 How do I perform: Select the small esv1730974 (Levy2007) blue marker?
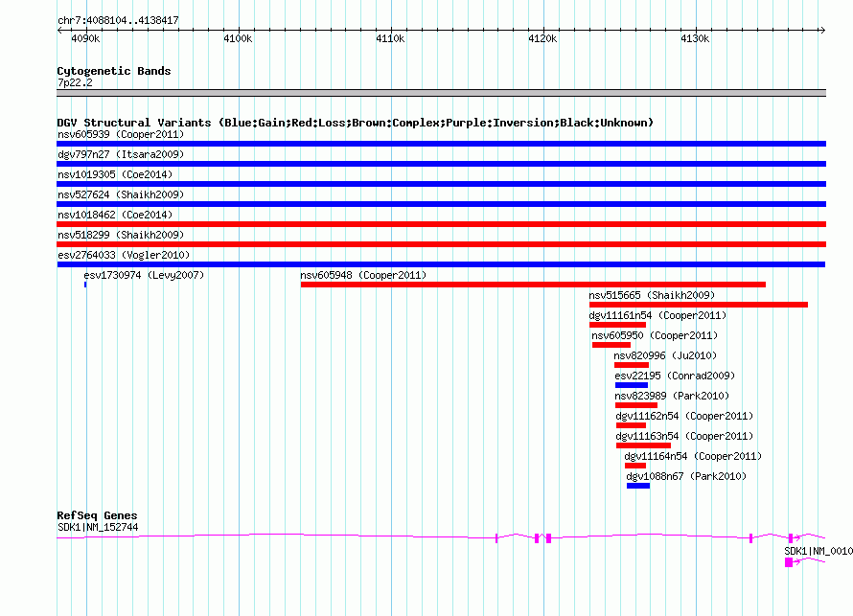pos(85,285)
